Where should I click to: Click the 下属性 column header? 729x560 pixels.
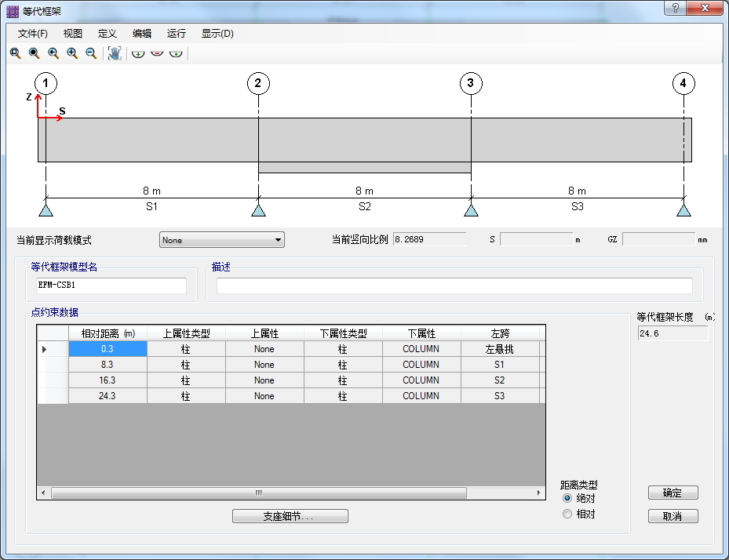pyautogui.click(x=421, y=333)
